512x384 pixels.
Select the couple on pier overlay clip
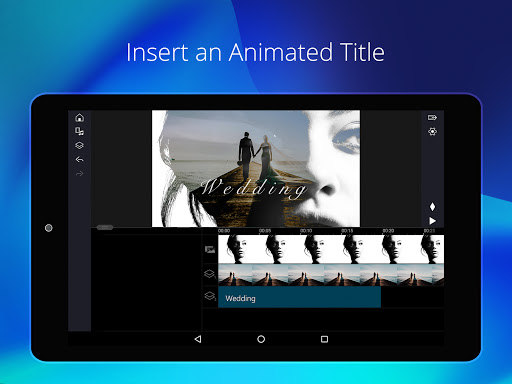click(331, 275)
